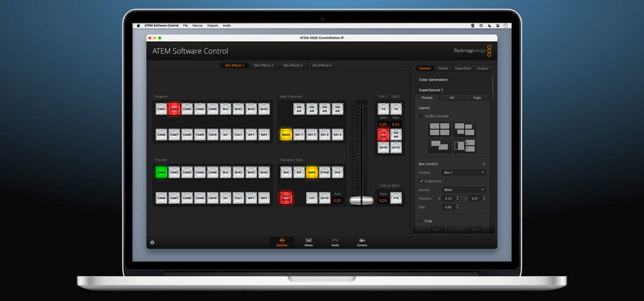Image resolution: width=644 pixels, height=301 pixels.
Task: Toggle the DSK 1 TIE button
Action: 383,109
